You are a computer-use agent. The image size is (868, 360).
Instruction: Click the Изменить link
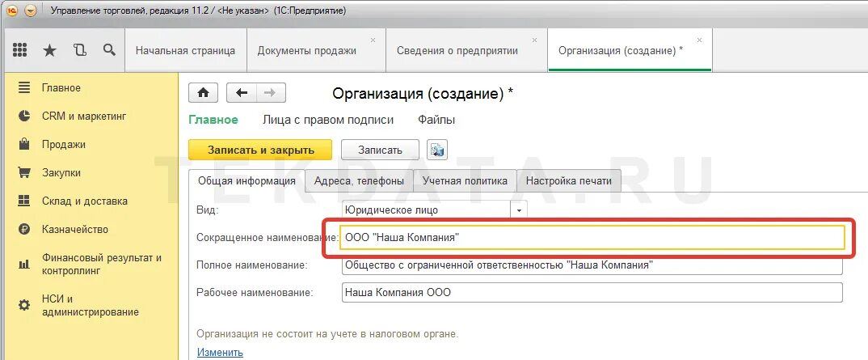pyautogui.click(x=220, y=352)
